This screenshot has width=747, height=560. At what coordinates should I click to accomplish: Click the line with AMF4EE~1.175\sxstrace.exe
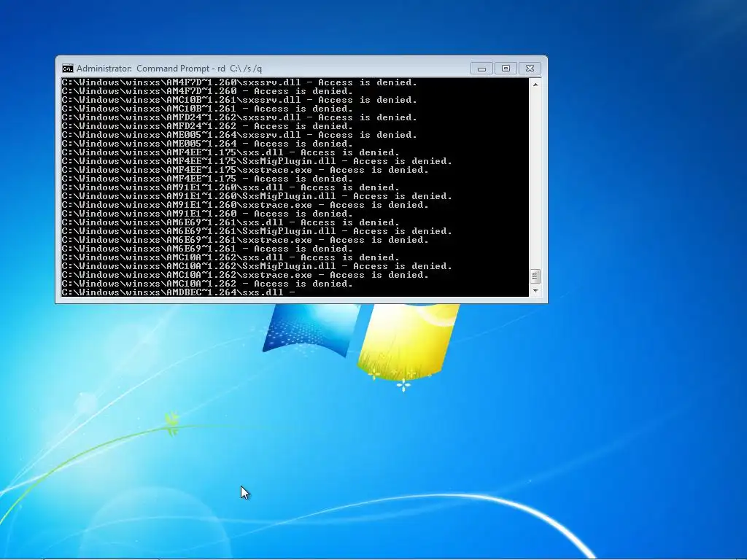tap(245, 170)
